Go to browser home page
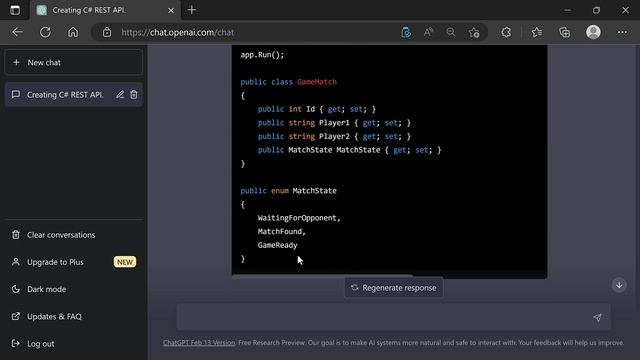640x360 pixels. (x=73, y=32)
